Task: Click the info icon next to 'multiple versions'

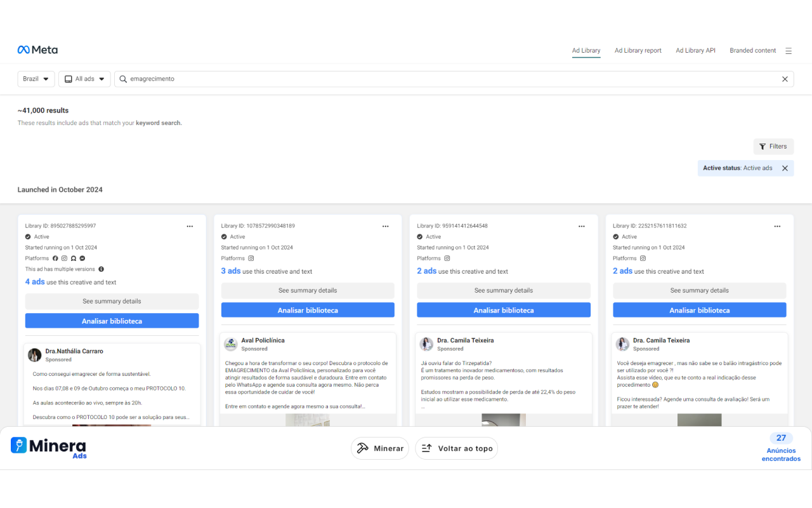Action: point(101,269)
